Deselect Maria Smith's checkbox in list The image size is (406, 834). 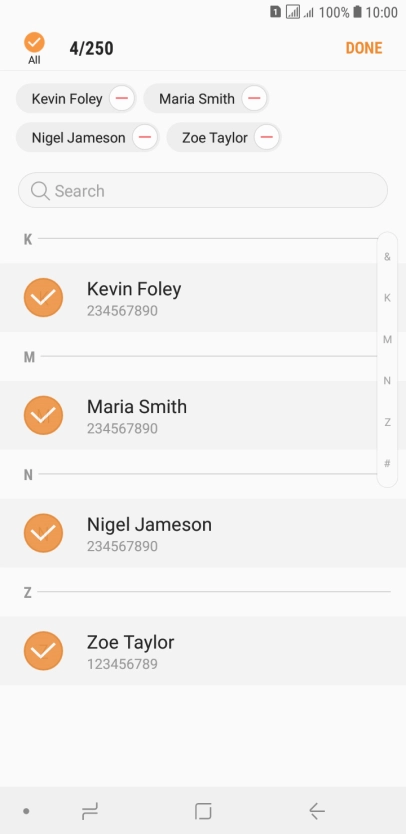[x=44, y=415]
